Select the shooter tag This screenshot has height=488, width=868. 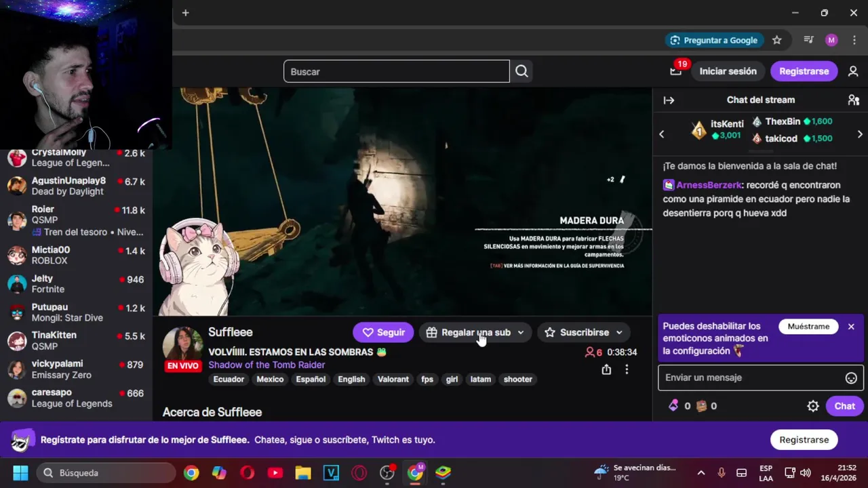[518, 380]
